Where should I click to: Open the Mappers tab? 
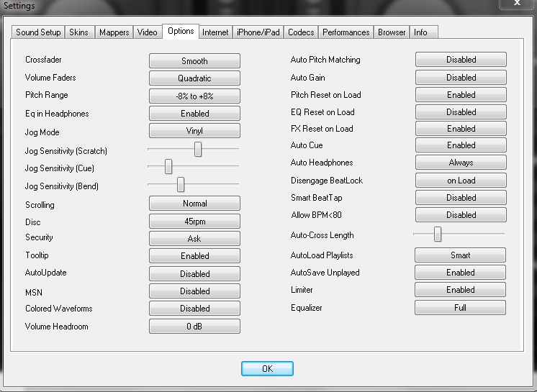point(114,32)
